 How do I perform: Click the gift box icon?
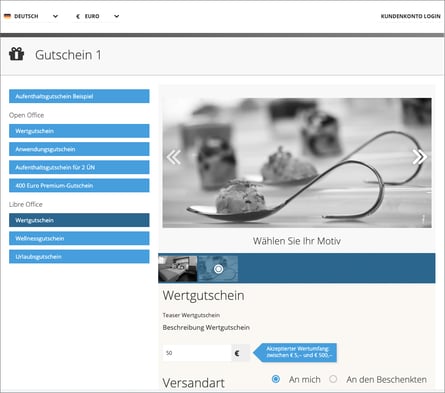pos(16,54)
